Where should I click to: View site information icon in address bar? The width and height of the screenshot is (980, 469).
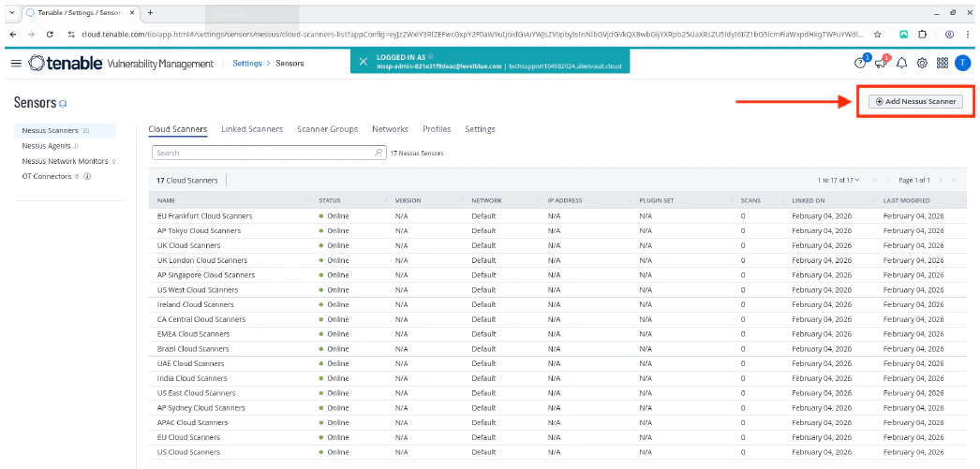pyautogui.click(x=72, y=35)
